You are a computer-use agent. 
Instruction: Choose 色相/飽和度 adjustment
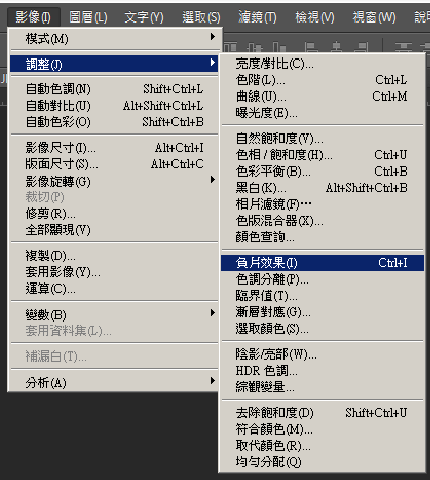[x=322, y=155]
